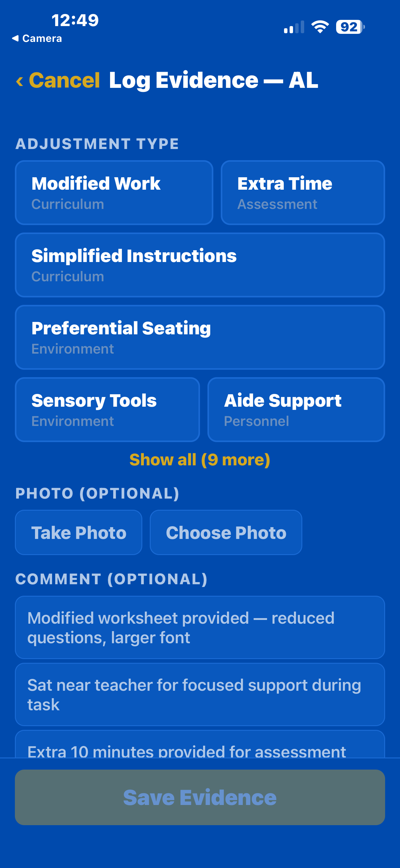Tap the back chevron next to Cancel
400x868 pixels.
[x=20, y=80]
